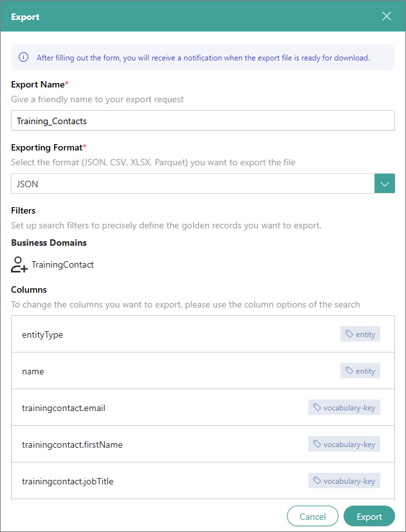The image size is (406, 532).
Task: Click tag icon in trainingcontact.firstName's vocabulary-key badge
Action: (317, 444)
